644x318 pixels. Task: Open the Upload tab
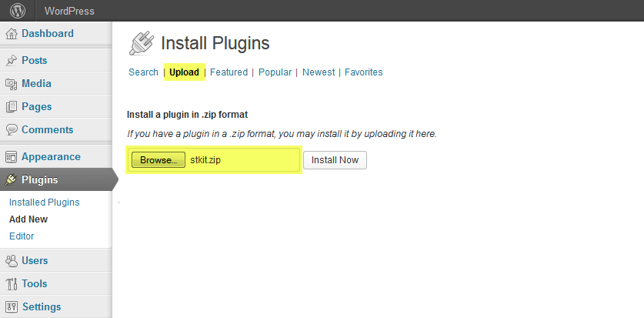[184, 72]
